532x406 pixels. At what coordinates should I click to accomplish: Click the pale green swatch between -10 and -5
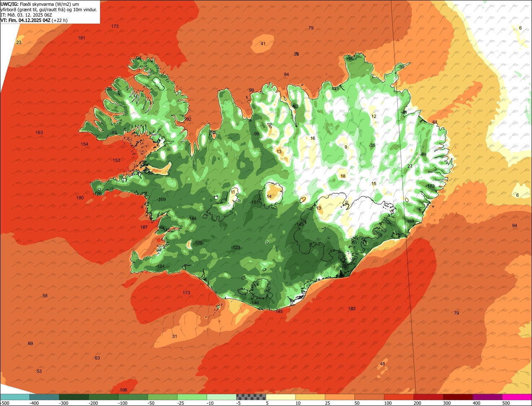pos(221,397)
